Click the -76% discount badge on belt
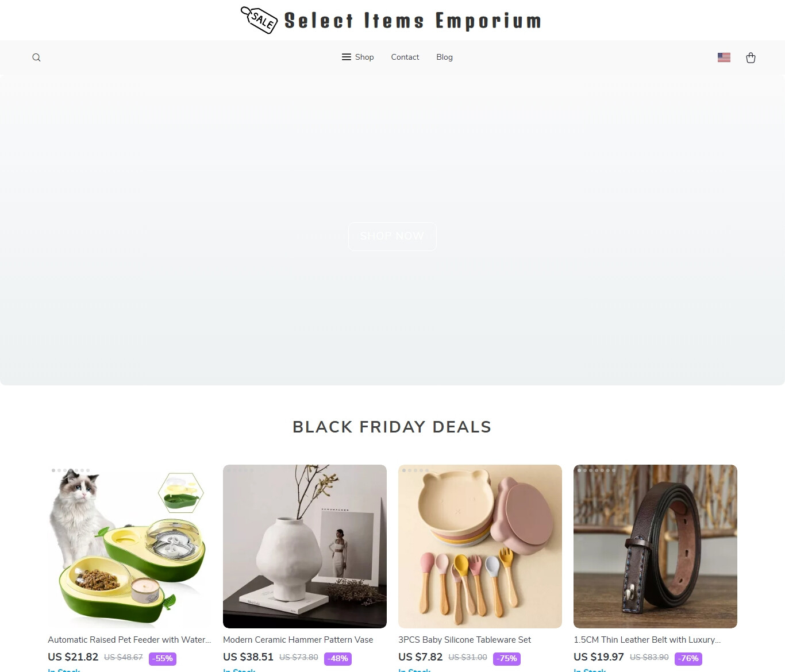Viewport: 785px width, 672px height. [688, 659]
